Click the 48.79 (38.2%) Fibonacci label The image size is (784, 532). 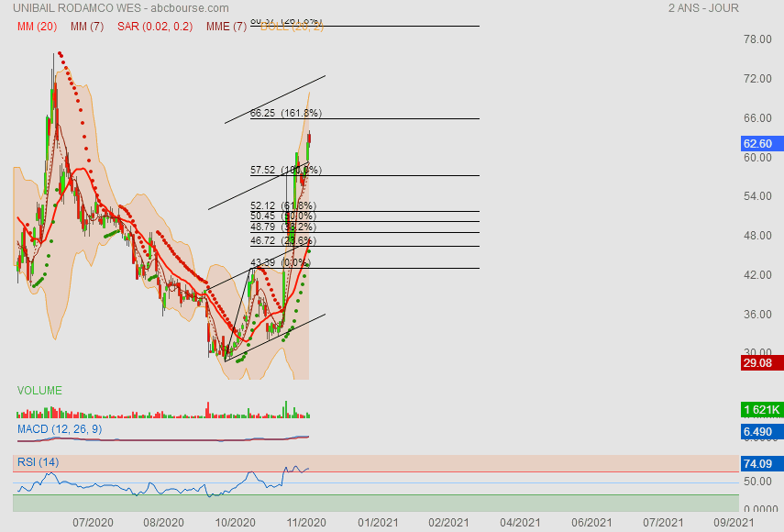283,227
